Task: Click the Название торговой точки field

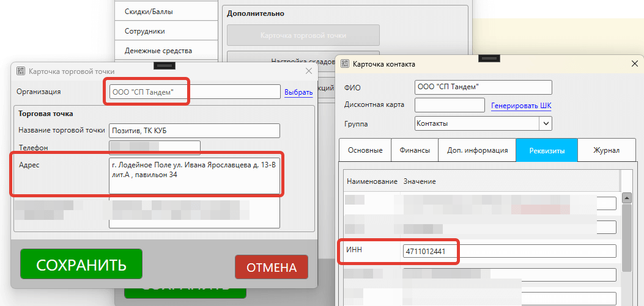Action: click(x=194, y=131)
